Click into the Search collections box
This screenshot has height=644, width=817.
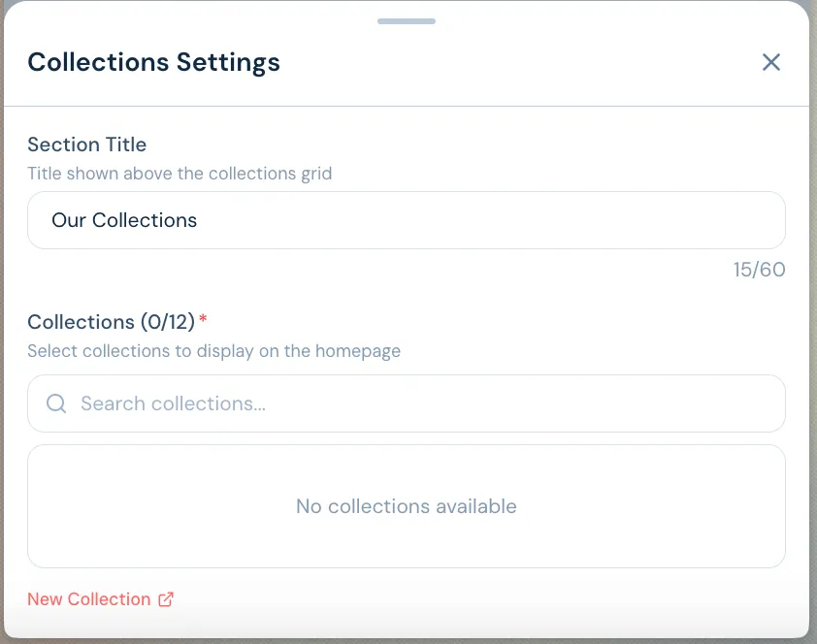[x=406, y=403]
